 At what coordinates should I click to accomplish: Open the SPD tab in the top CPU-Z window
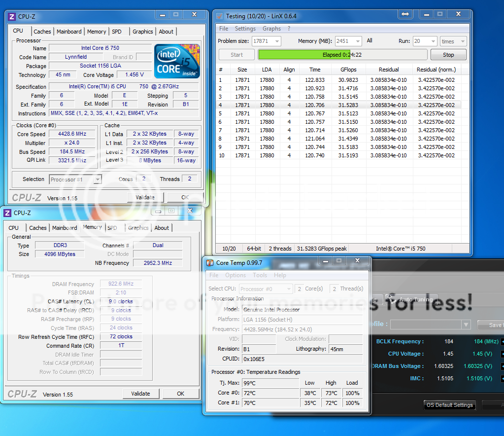pos(116,32)
